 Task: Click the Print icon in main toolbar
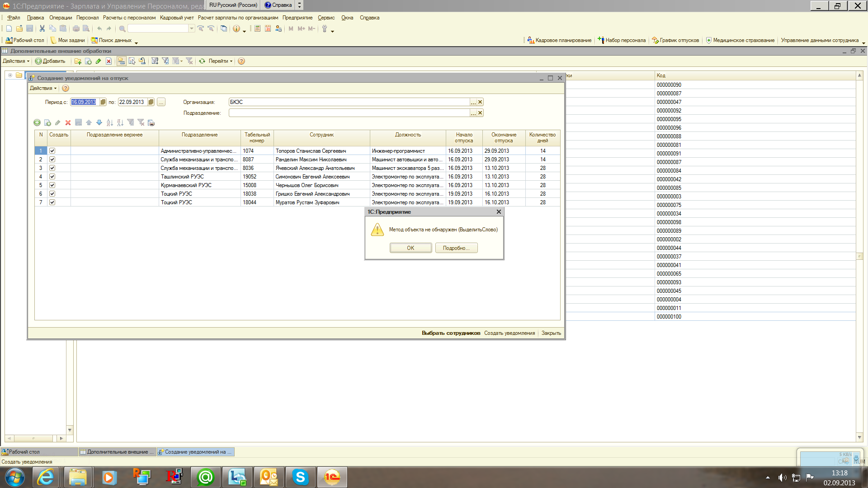click(x=76, y=28)
